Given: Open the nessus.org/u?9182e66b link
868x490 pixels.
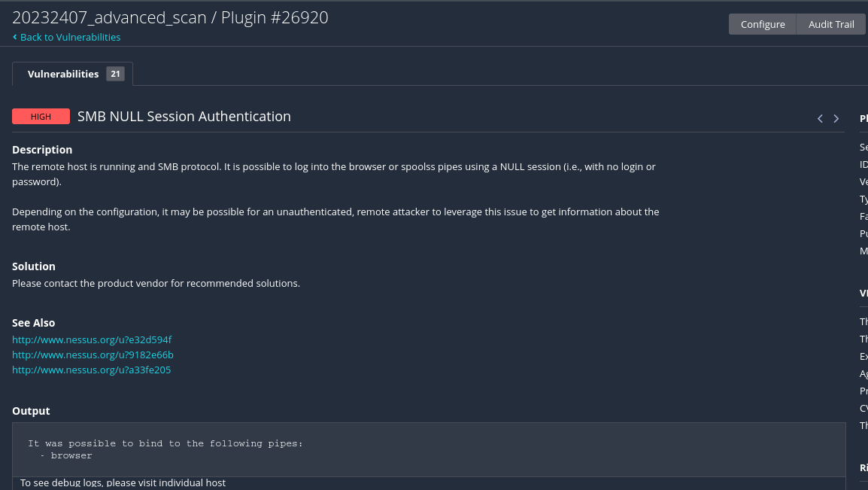Looking at the screenshot, I should coord(93,355).
